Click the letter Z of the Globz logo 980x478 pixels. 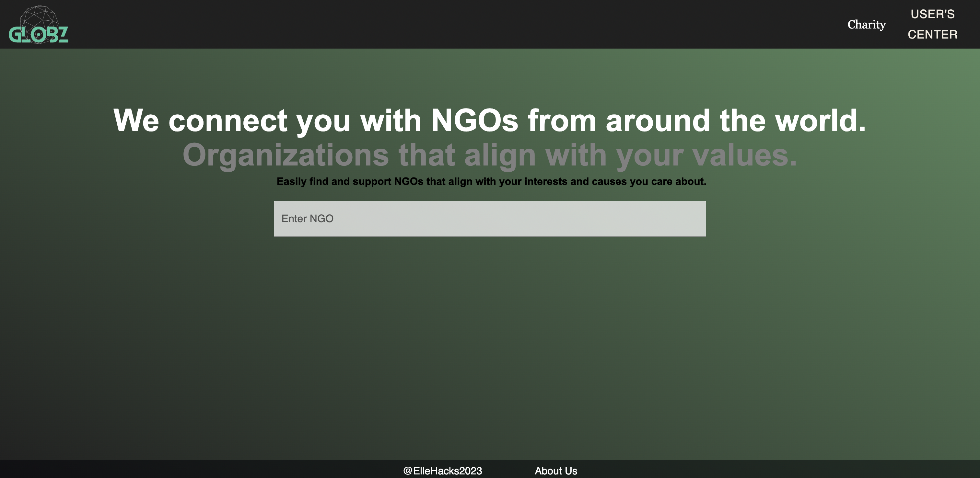pyautogui.click(x=63, y=34)
